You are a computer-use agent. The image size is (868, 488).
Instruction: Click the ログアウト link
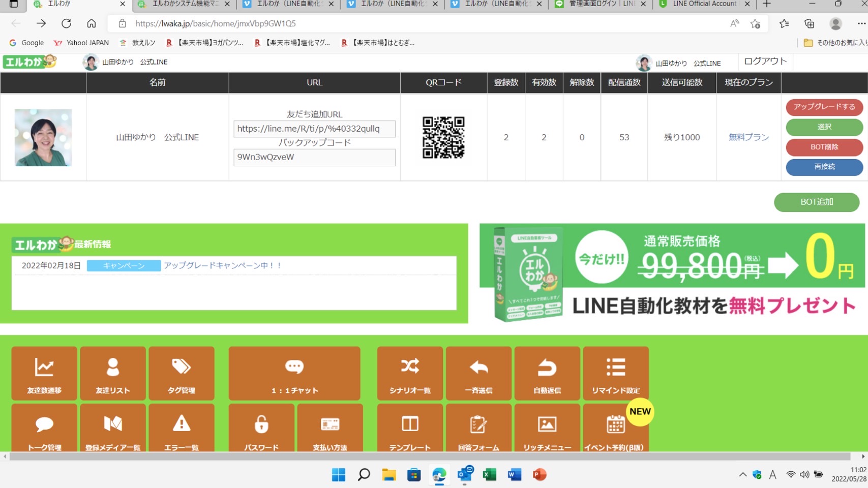[x=765, y=62]
